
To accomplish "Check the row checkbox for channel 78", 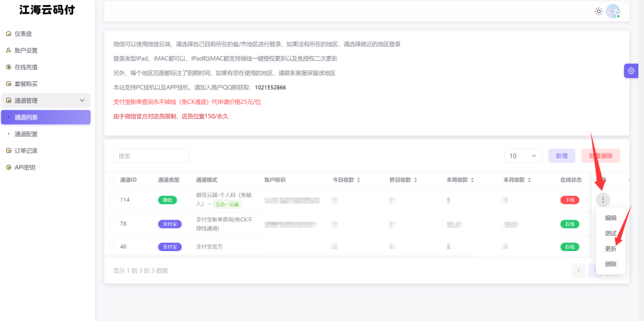I will coord(112,223).
